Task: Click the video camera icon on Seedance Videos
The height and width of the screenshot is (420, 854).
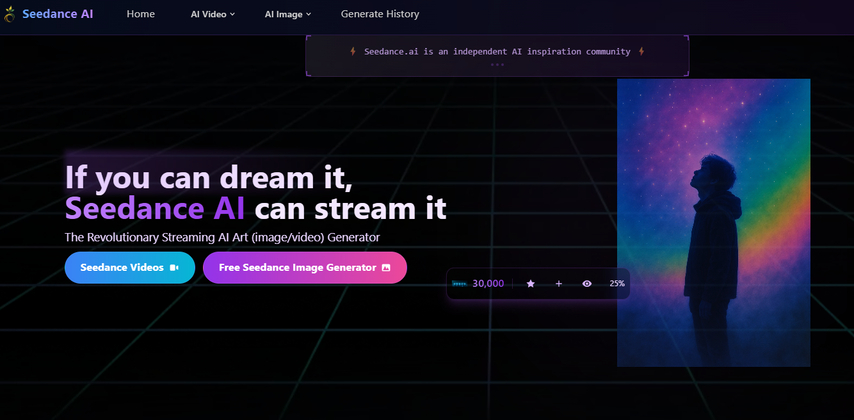Action: click(174, 268)
